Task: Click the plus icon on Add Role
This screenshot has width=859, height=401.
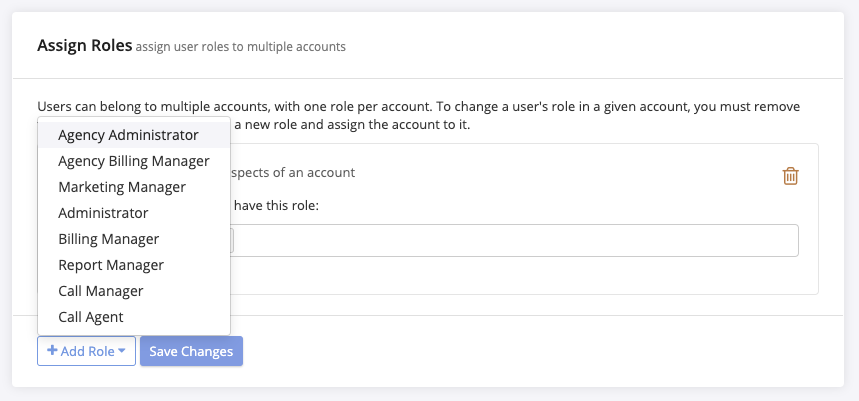Action: [52, 351]
